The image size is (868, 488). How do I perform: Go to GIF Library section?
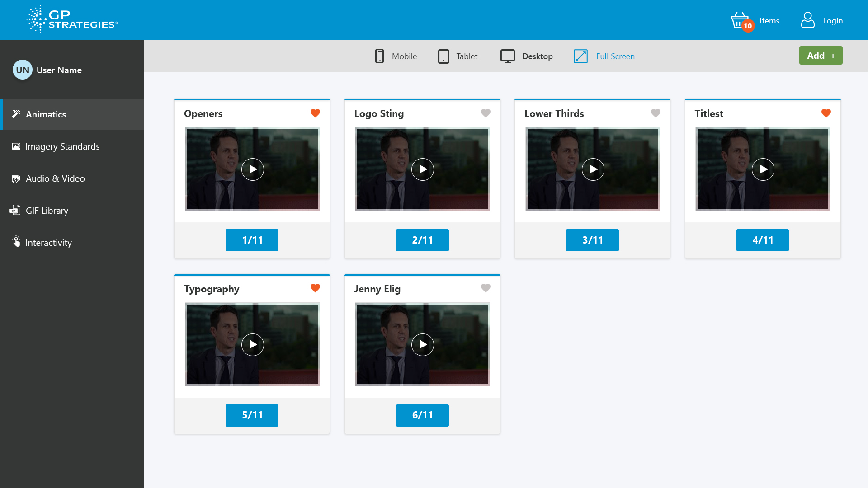click(47, 211)
